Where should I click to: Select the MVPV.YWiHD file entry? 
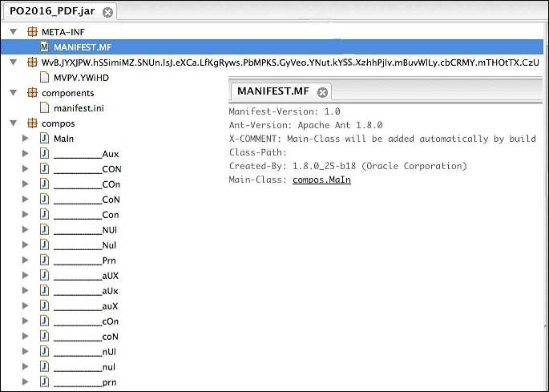click(81, 78)
